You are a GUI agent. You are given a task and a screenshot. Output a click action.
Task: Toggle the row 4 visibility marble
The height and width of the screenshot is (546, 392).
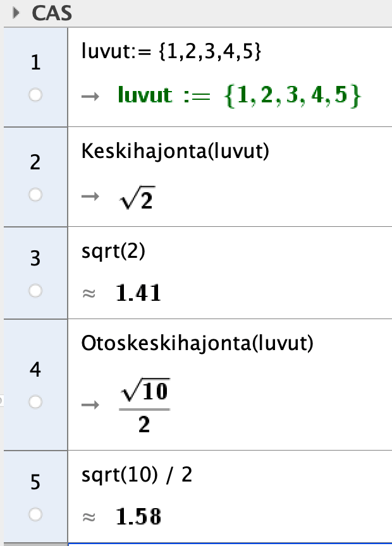(x=35, y=402)
